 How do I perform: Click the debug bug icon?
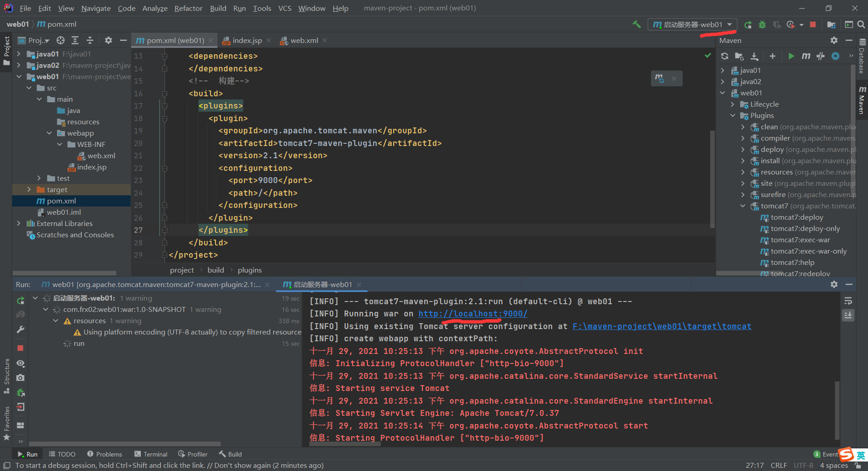tap(762, 24)
